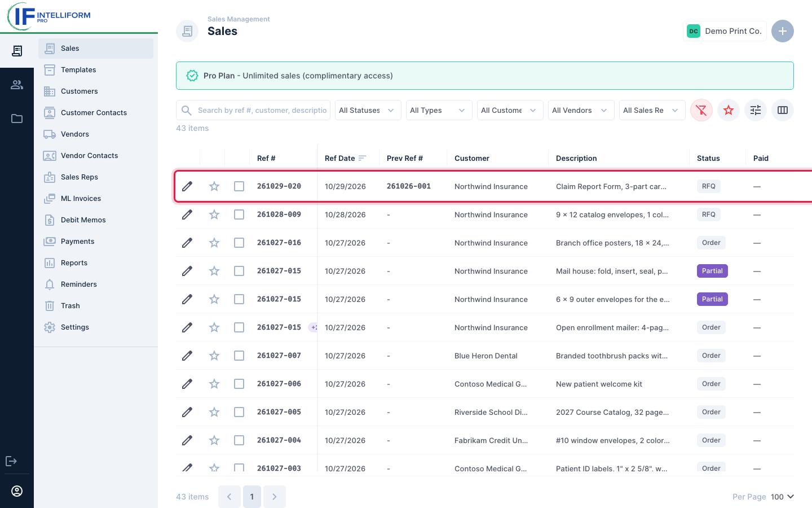Select the checkbox for sale 261027-016
This screenshot has height=508, width=812.
239,243
